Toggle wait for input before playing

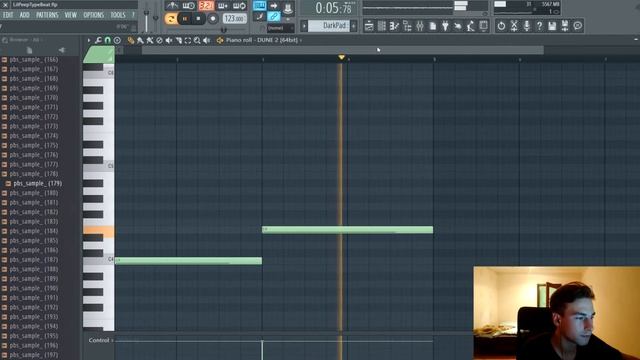[188, 6]
